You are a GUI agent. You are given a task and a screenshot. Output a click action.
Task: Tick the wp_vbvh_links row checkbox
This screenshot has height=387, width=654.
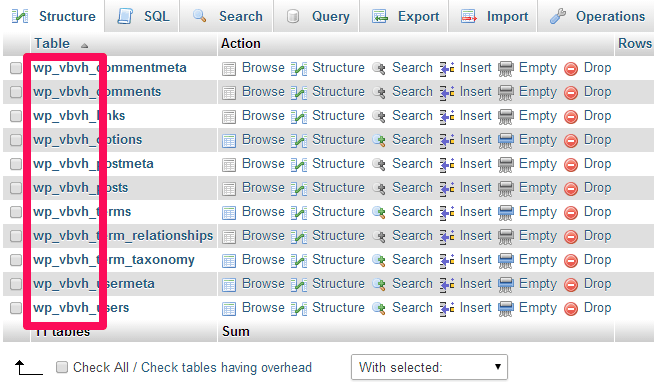[16, 116]
